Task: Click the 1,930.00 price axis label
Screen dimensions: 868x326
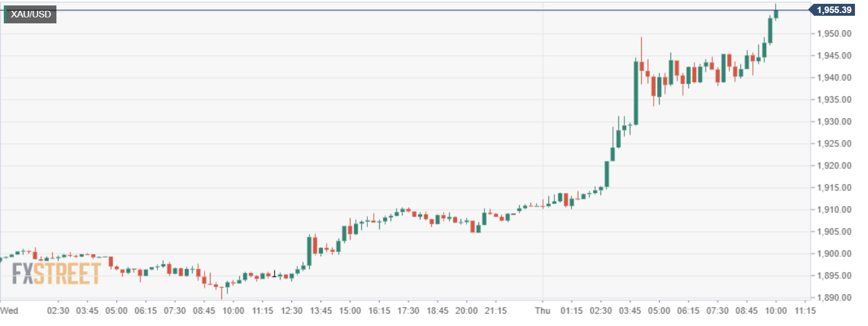Action: pyautogui.click(x=834, y=122)
